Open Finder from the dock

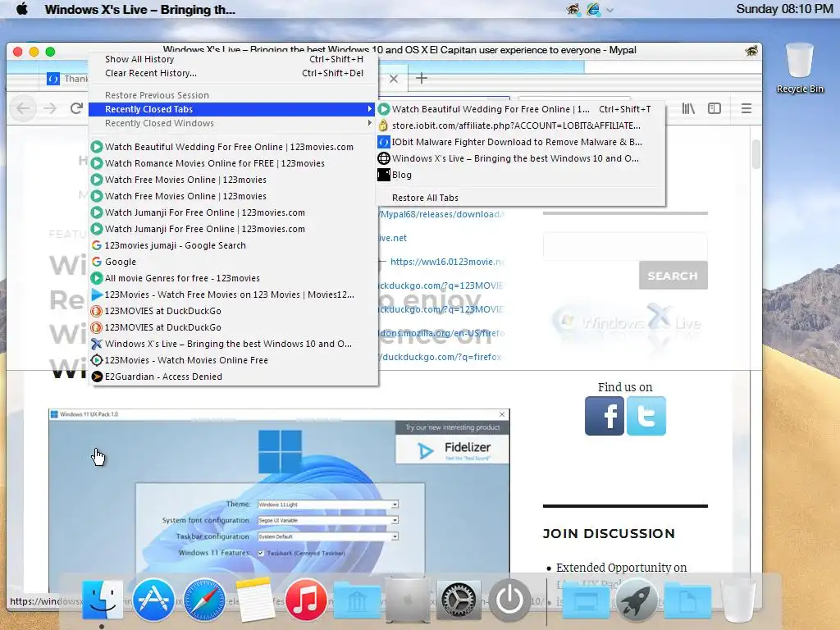pyautogui.click(x=103, y=600)
